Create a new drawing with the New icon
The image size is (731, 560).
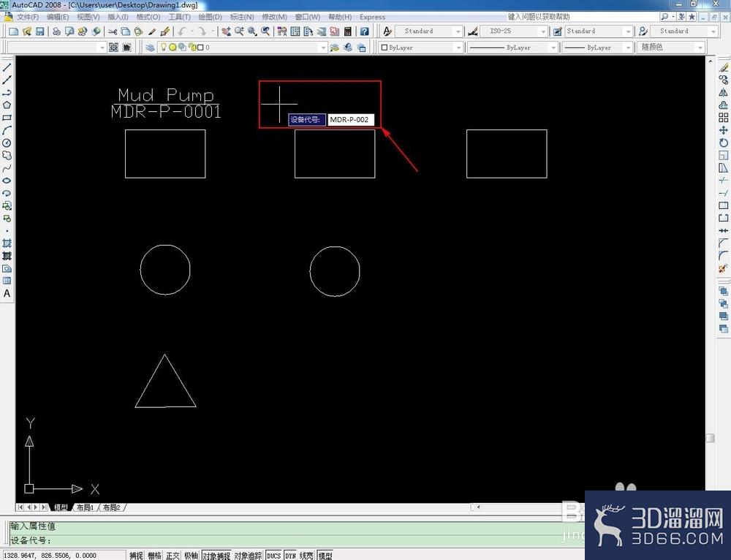13,31
